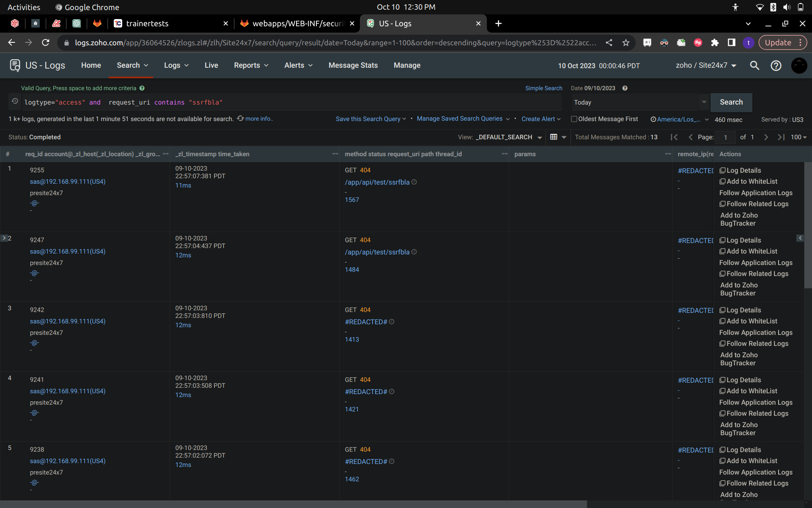Open Log Details for row 1
Image resolution: width=812 pixels, height=508 pixels.
point(740,170)
